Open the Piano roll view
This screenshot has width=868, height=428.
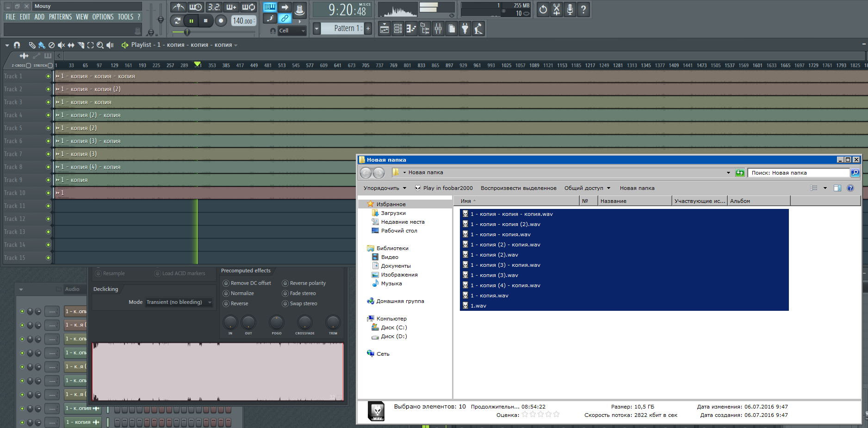(x=411, y=29)
